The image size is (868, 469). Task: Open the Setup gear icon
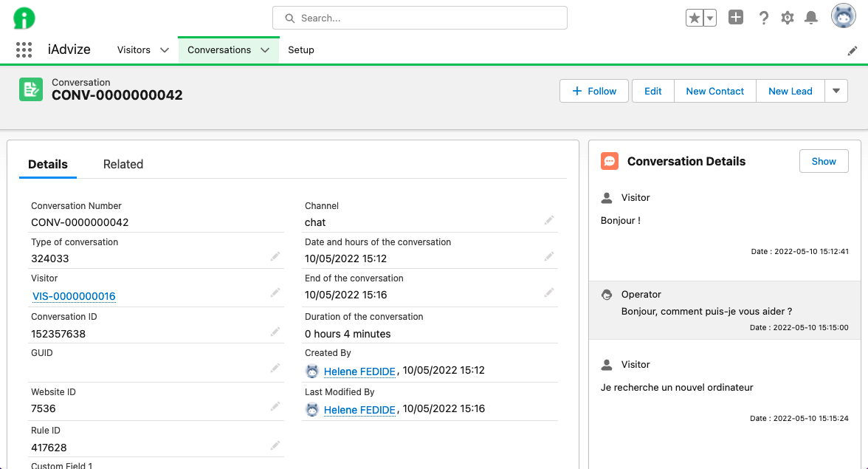(788, 18)
